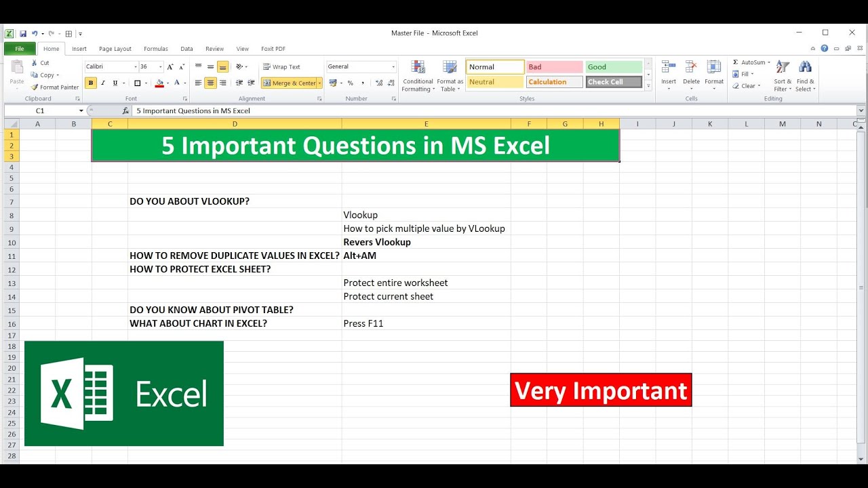
Task: Click the Paste button
Action: coord(16,75)
